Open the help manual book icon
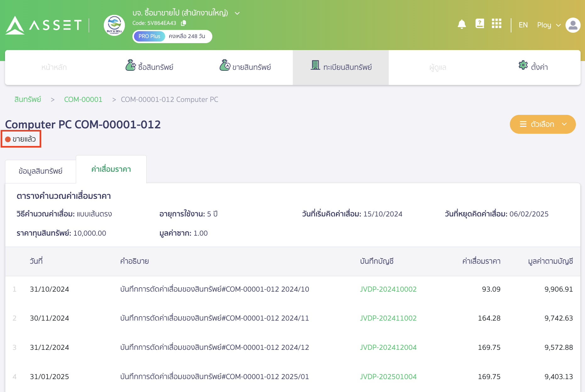Screen dimensions: 585x392 point(479,24)
